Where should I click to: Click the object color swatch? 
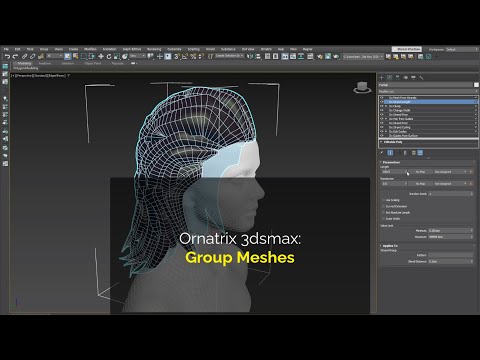(476, 85)
